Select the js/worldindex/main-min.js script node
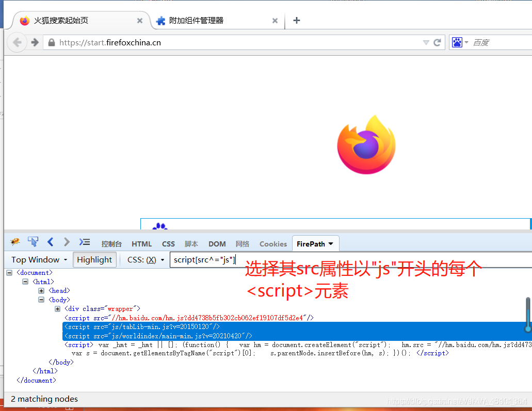Image resolution: width=532 pixels, height=411 pixels. (158, 336)
